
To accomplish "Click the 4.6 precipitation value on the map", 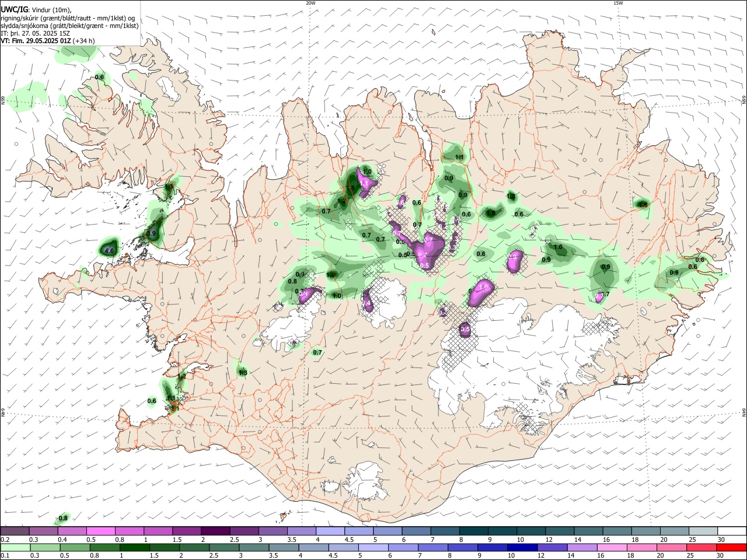I will 109,251.
